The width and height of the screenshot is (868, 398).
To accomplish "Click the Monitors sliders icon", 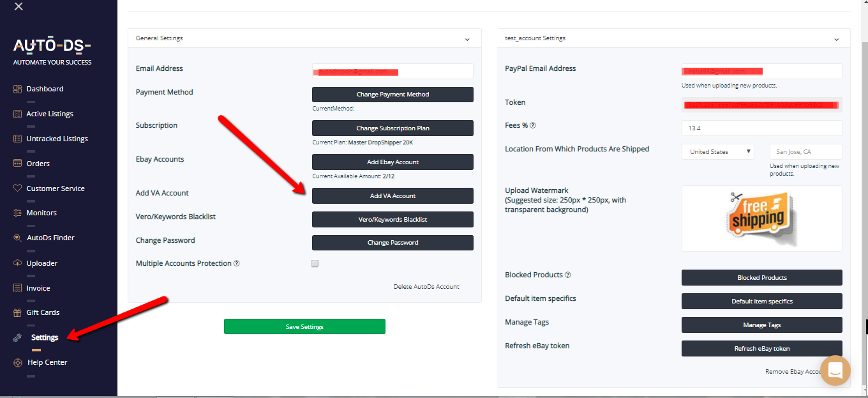I will (x=18, y=213).
